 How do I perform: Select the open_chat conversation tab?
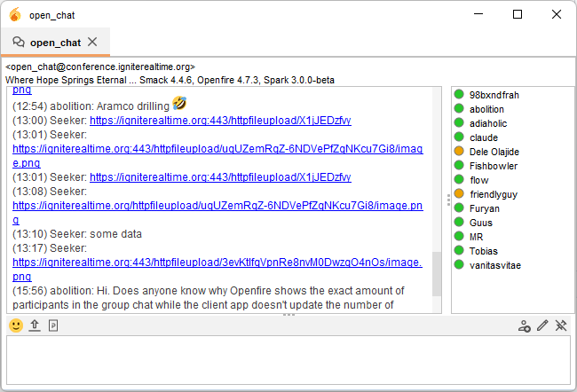coord(53,42)
